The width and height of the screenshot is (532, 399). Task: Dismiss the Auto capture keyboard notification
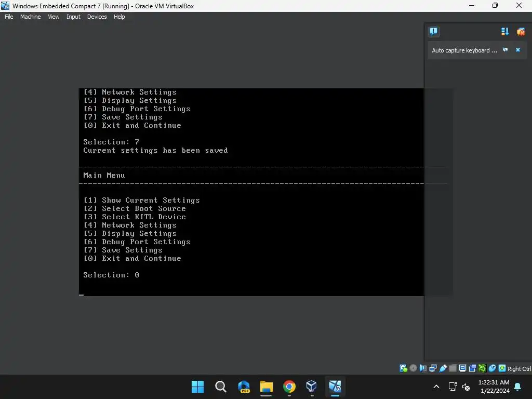(518, 50)
